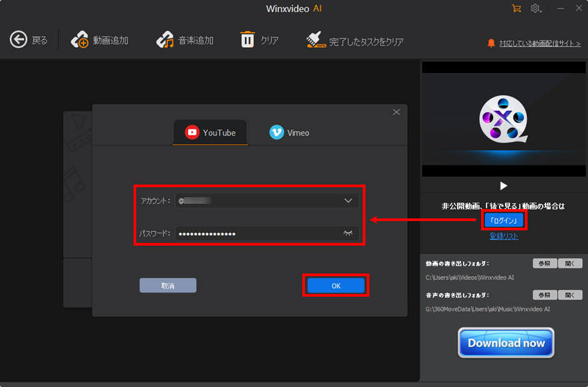Click 開く for video output folder

coord(570,264)
